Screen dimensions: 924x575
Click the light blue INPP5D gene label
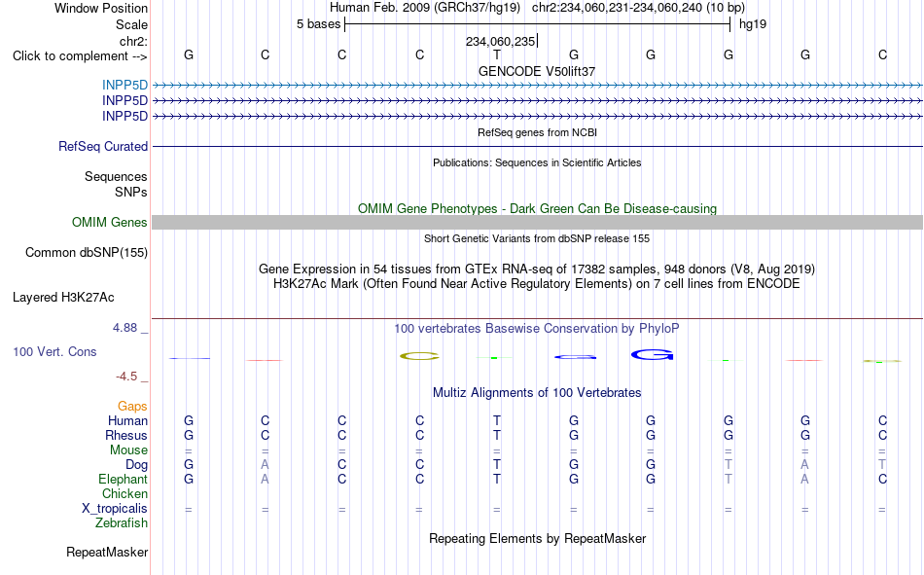click(x=124, y=85)
